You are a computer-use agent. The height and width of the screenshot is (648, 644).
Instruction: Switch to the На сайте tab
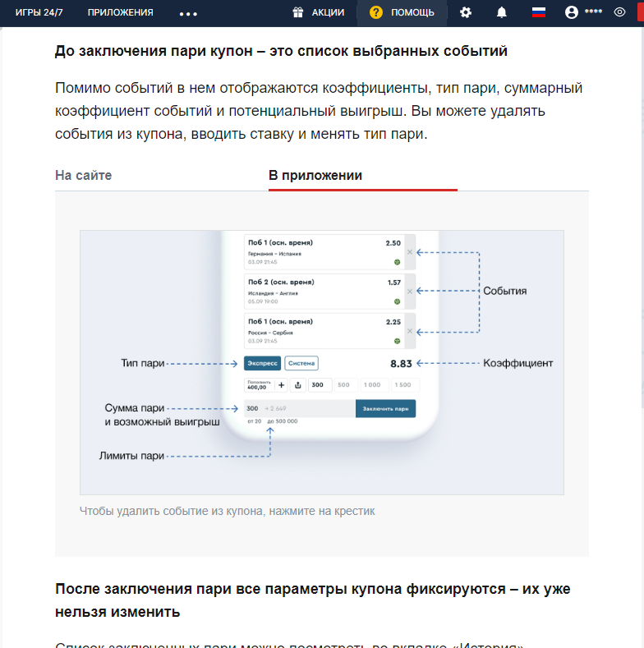click(x=84, y=175)
